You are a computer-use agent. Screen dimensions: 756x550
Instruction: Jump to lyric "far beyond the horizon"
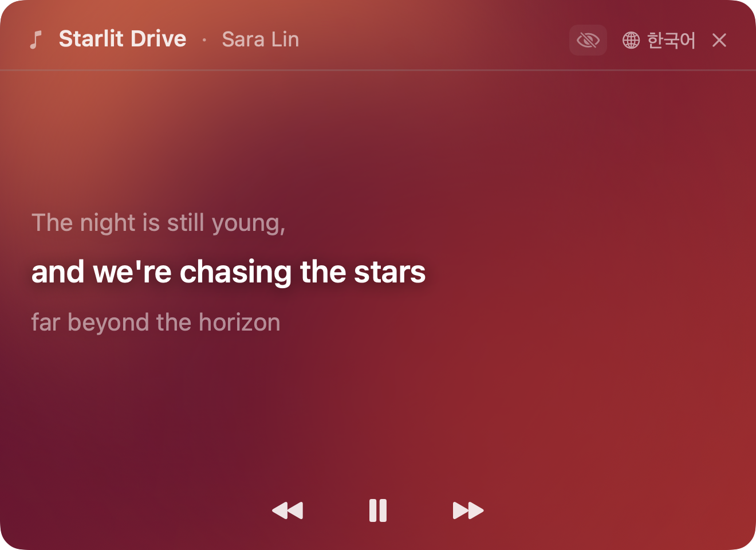156,322
